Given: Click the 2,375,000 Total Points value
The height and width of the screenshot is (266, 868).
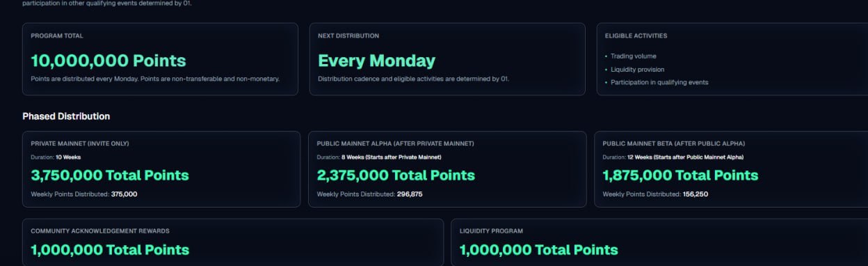Looking at the screenshot, I should point(396,175).
